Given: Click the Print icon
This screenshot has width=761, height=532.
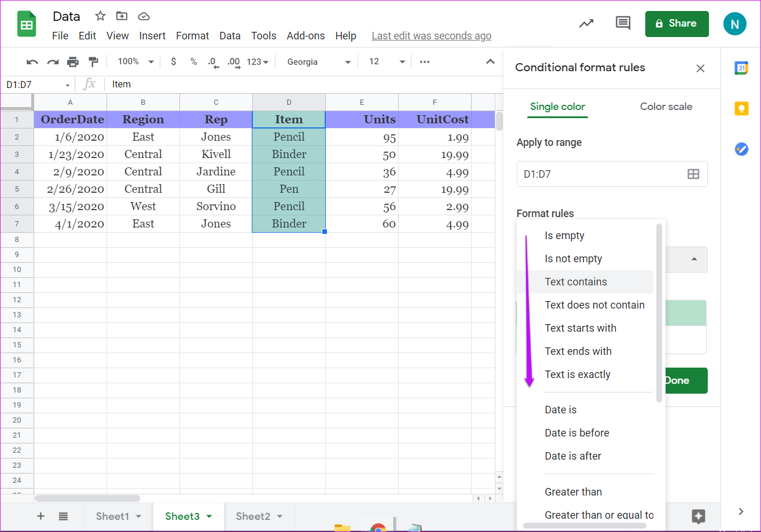Looking at the screenshot, I should 73,62.
